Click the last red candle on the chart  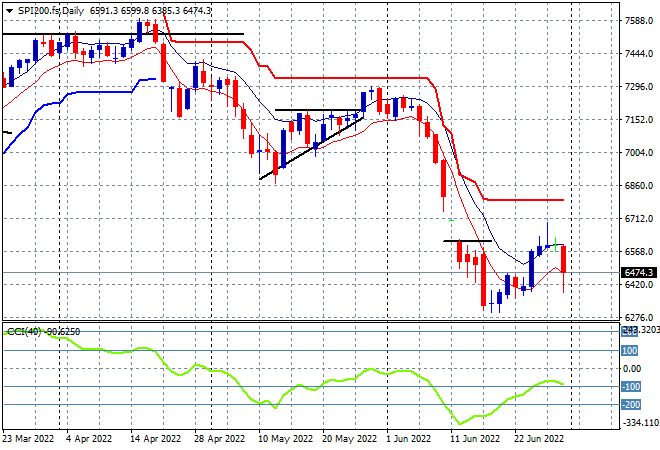click(x=564, y=259)
